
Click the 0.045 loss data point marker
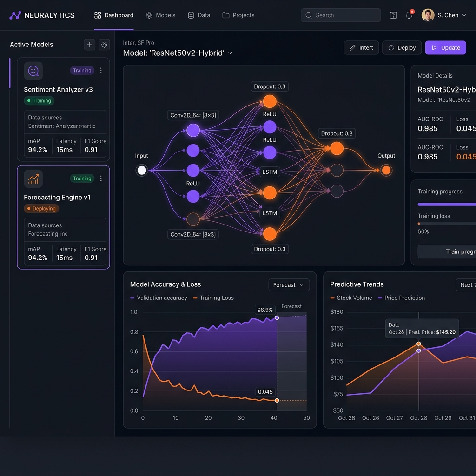point(277,400)
